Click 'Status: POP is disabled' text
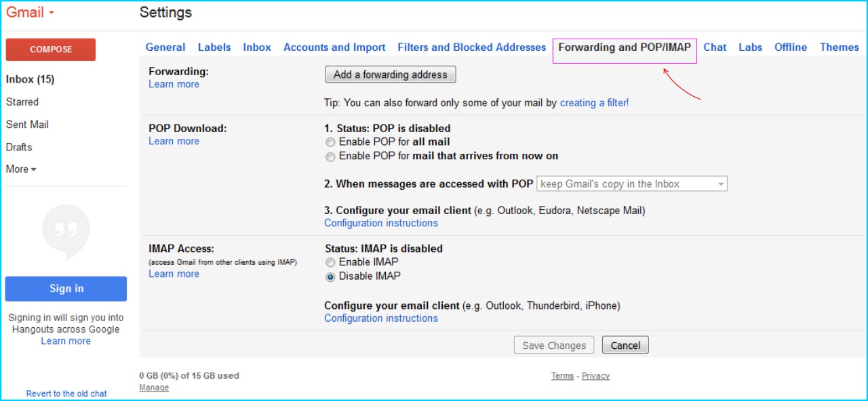 [393, 128]
